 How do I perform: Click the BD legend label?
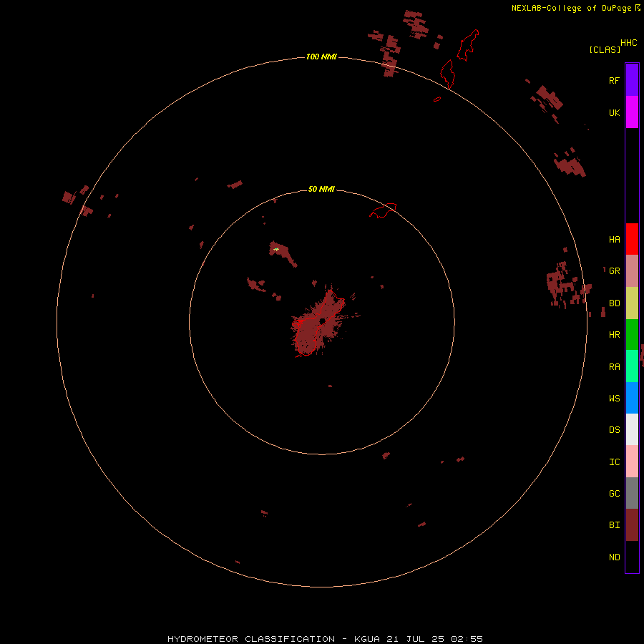pos(614,303)
